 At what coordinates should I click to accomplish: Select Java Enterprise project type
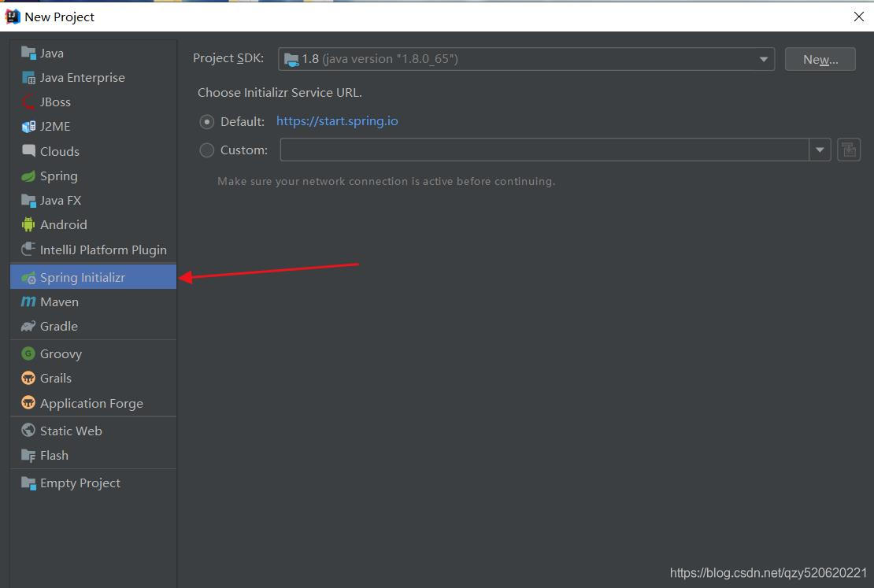coord(94,77)
